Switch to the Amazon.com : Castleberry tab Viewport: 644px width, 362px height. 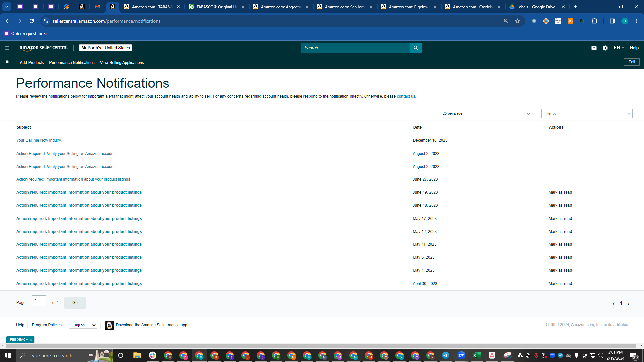pos(473,7)
